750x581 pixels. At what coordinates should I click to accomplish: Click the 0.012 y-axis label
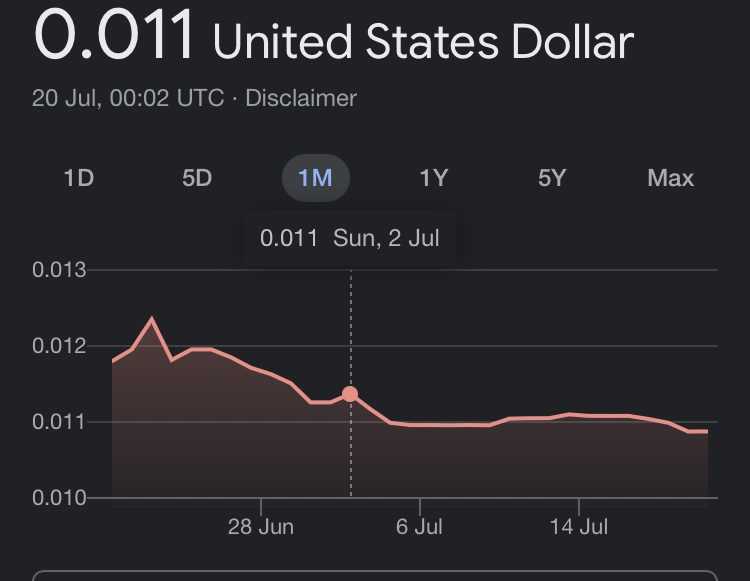(x=59, y=346)
